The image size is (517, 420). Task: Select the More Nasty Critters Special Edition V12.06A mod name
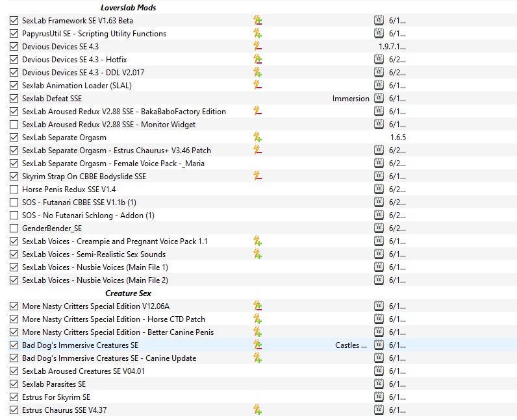(95, 306)
